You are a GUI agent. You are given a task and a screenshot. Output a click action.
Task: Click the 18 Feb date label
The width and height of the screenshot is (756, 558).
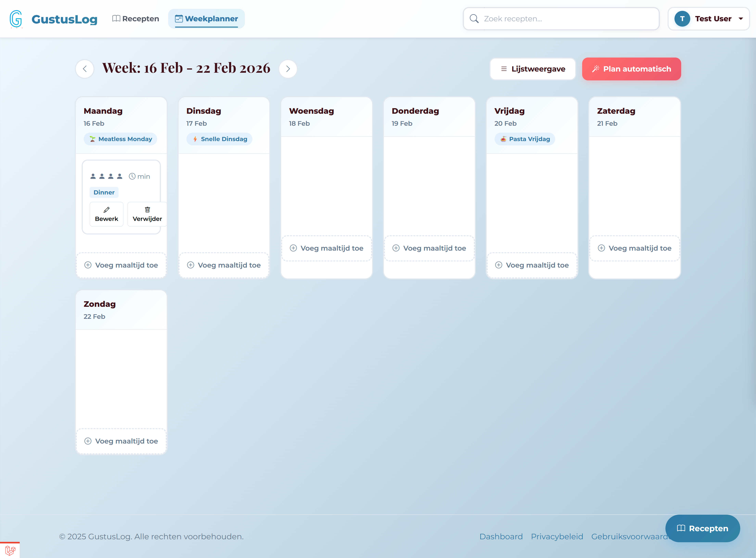pos(299,123)
